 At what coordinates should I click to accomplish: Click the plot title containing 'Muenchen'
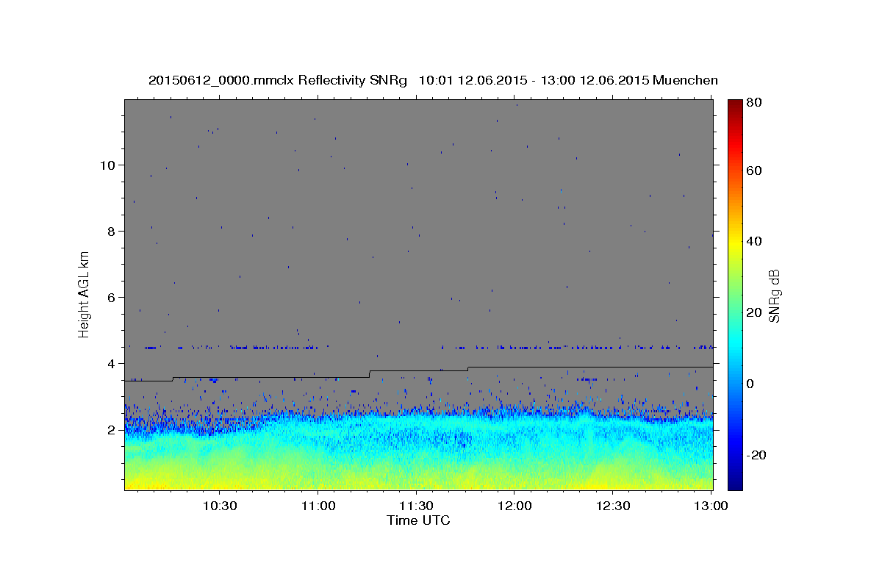[x=433, y=80]
